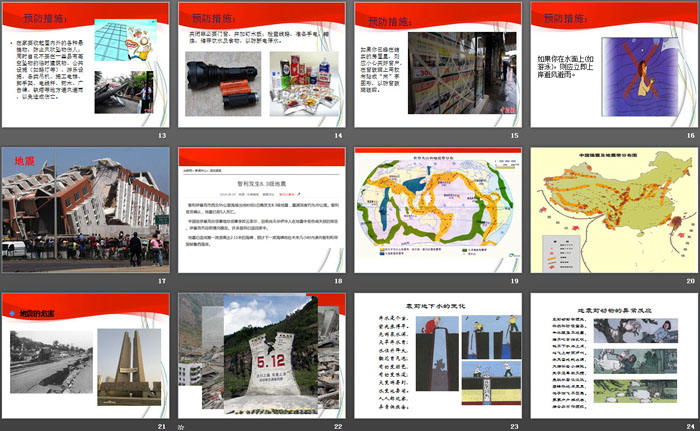
Task: Select slide 13 thumbnail with falling objects cartoon
Action: 85,65
